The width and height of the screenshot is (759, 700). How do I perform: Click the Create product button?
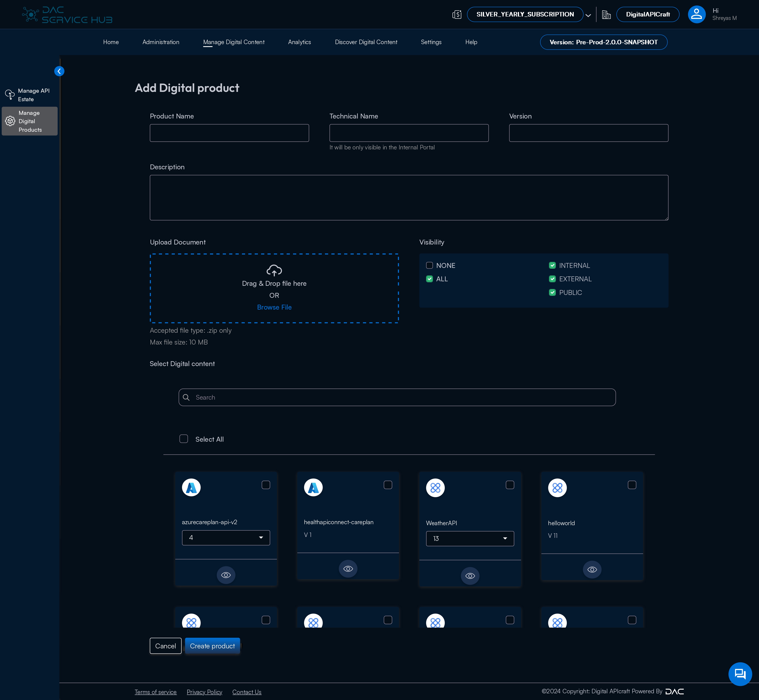tap(212, 646)
